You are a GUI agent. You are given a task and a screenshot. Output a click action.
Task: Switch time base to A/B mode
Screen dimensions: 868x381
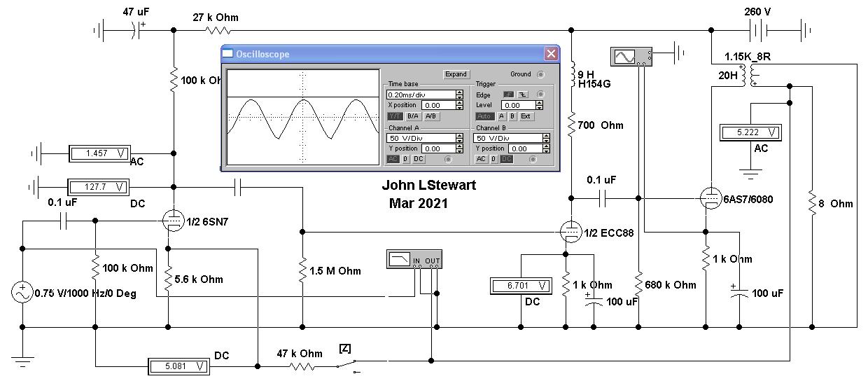[432, 116]
